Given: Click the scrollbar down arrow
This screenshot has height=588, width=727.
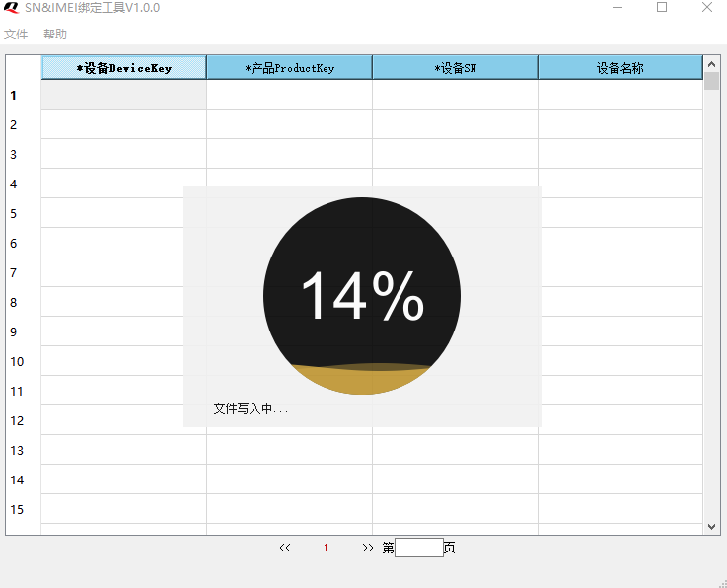Looking at the screenshot, I should tap(711, 526).
